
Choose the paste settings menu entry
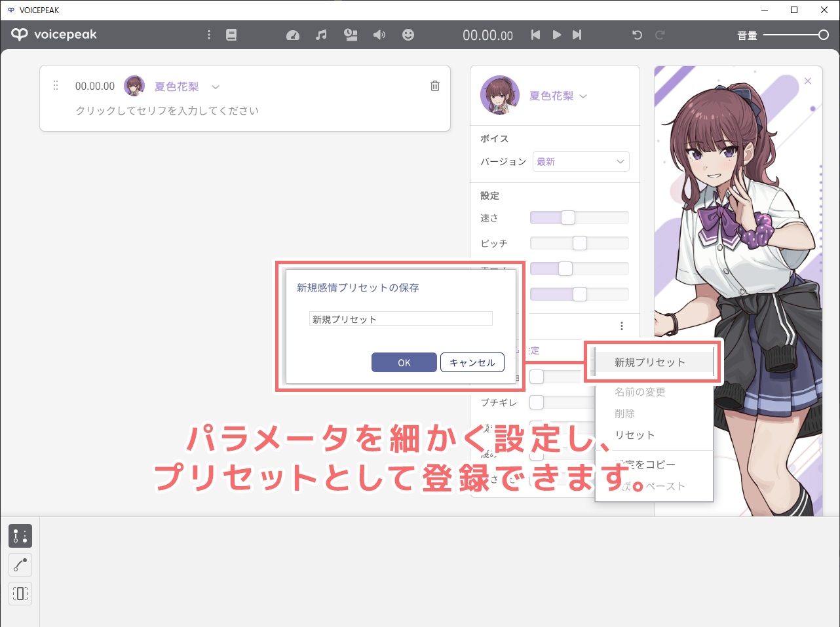click(x=654, y=486)
